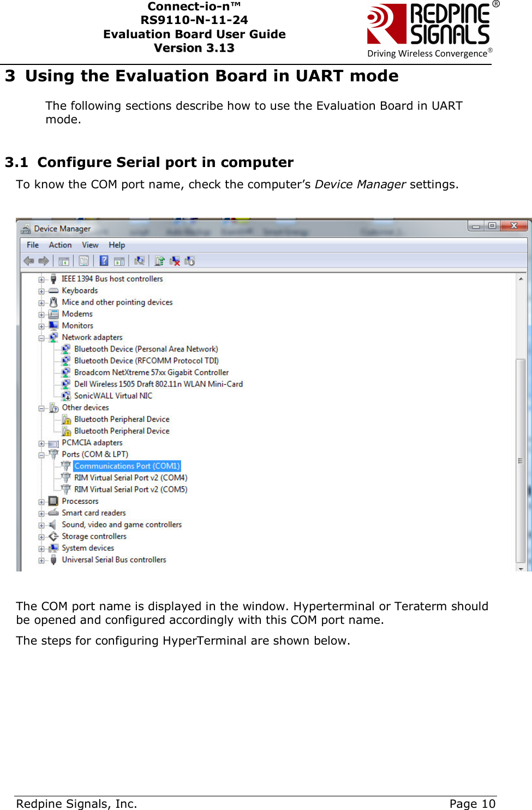The image size is (532, 810).
Task: Select the Other devices label
Action: click(x=85, y=408)
